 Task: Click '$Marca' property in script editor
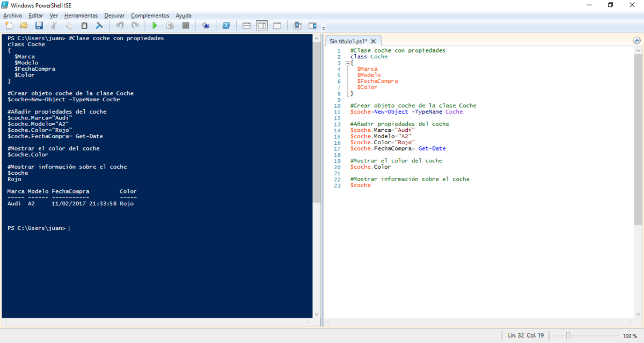(367, 69)
